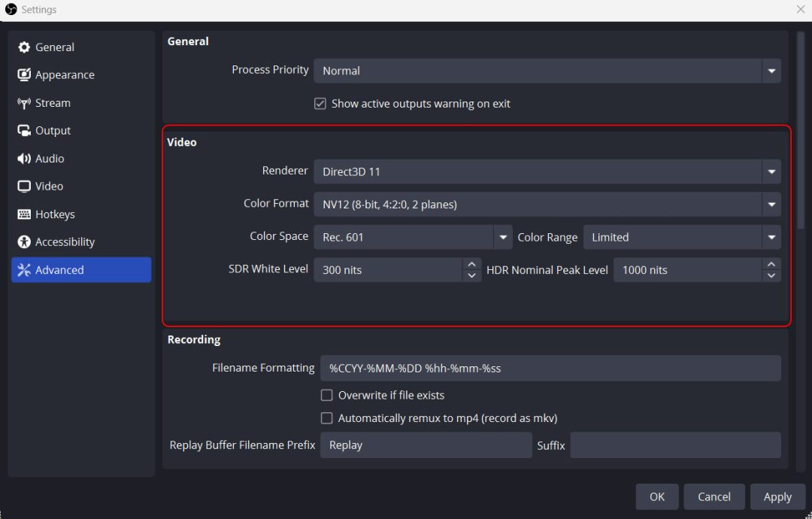812x519 pixels.
Task: Enable overwrite if file exists
Action: pyautogui.click(x=327, y=395)
